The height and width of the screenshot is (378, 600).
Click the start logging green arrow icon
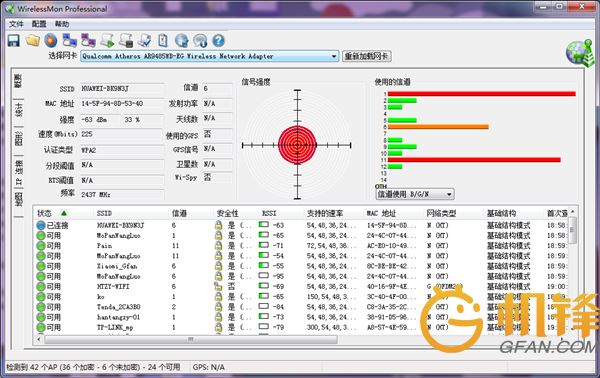(108, 40)
